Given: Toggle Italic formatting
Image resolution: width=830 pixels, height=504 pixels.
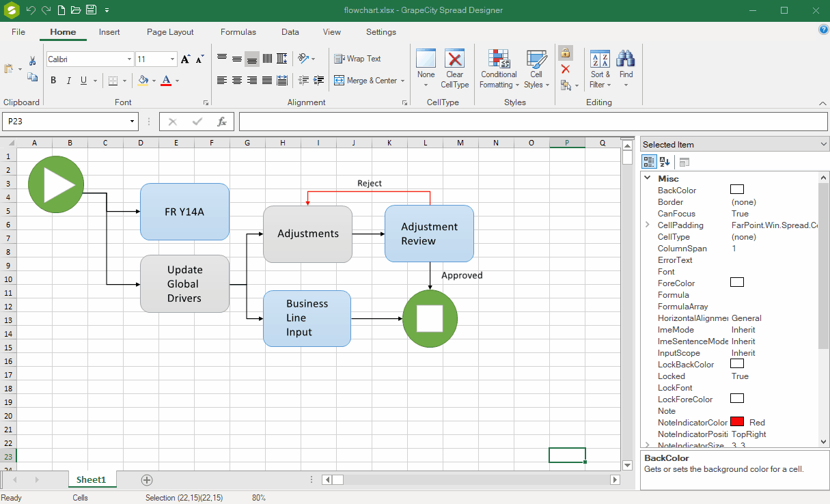Looking at the screenshot, I should [68, 81].
